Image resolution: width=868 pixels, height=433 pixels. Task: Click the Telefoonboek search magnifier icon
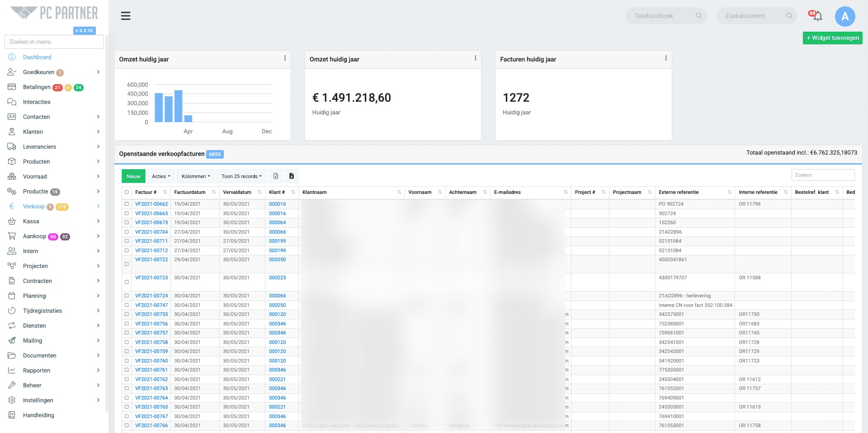pos(699,16)
